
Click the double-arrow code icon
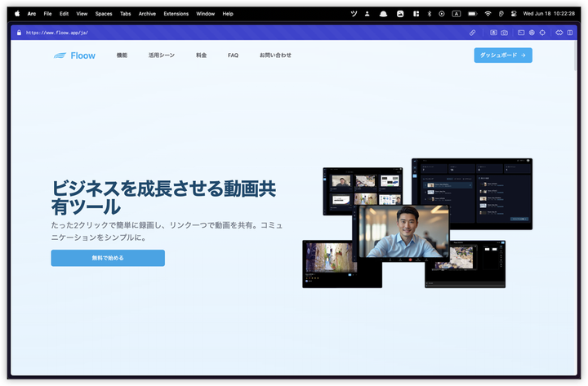[x=559, y=33]
